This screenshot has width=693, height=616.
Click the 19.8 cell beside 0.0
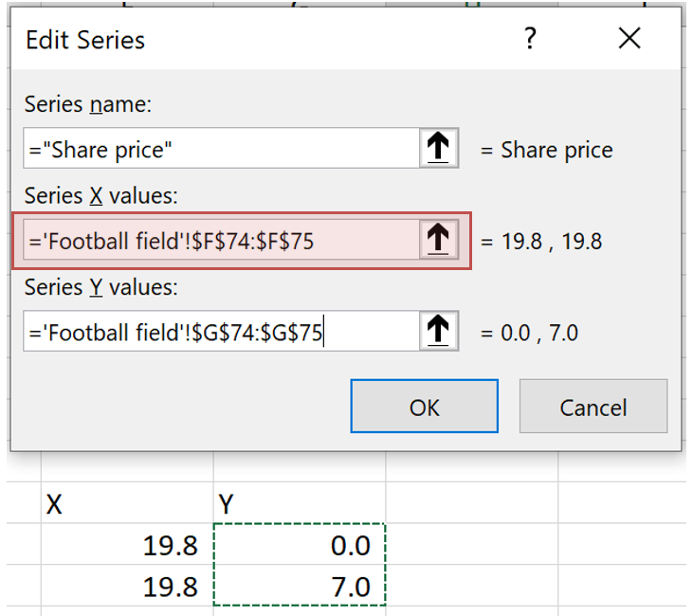point(127,545)
